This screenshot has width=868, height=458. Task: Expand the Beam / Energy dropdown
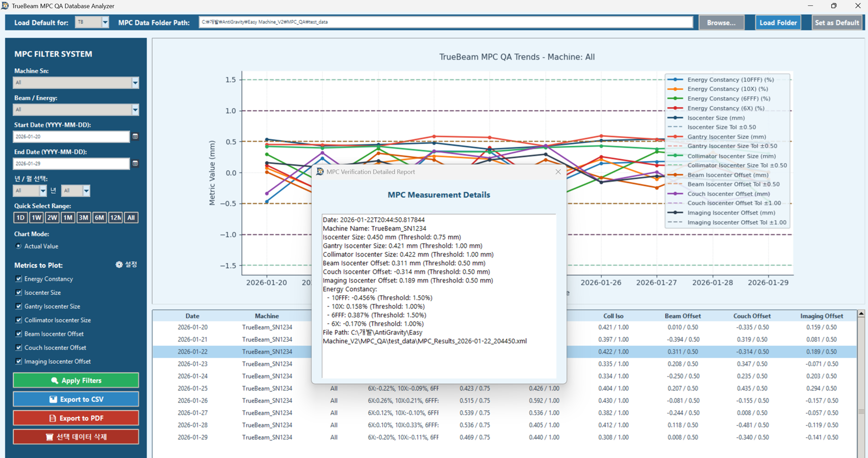tap(135, 110)
